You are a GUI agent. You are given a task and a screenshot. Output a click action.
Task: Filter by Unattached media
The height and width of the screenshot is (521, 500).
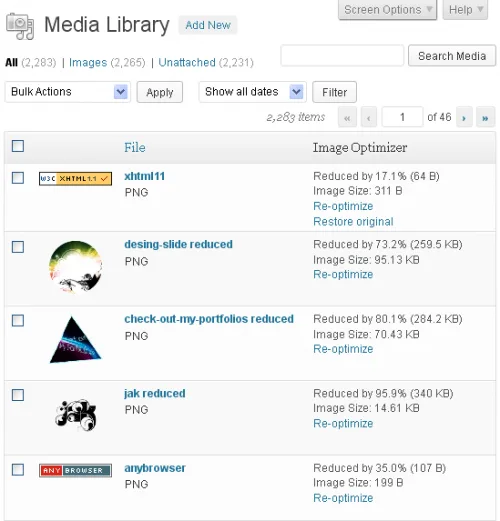pyautogui.click(x=187, y=62)
